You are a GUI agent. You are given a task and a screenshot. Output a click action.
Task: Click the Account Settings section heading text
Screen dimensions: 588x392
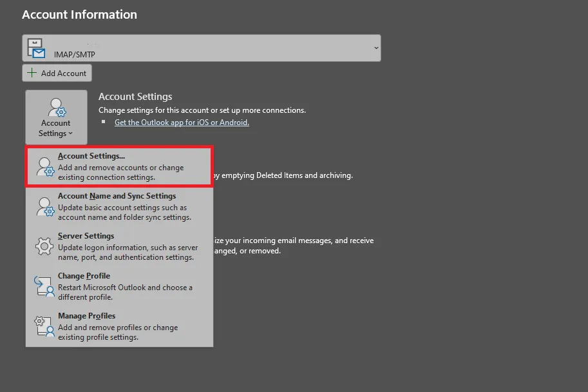[x=135, y=97]
